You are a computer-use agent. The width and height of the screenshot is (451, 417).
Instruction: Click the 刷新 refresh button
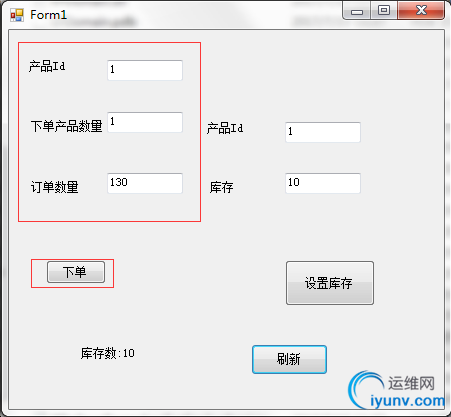[289, 359]
